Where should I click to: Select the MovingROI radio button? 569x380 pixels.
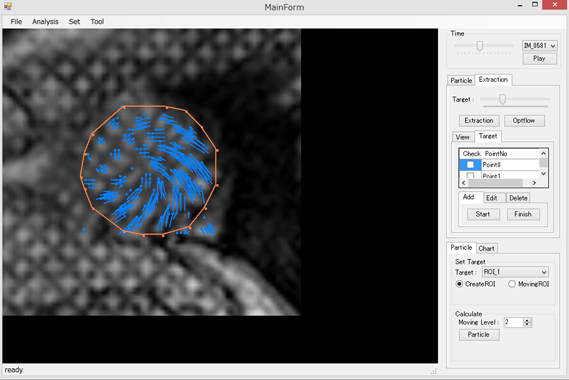(512, 284)
